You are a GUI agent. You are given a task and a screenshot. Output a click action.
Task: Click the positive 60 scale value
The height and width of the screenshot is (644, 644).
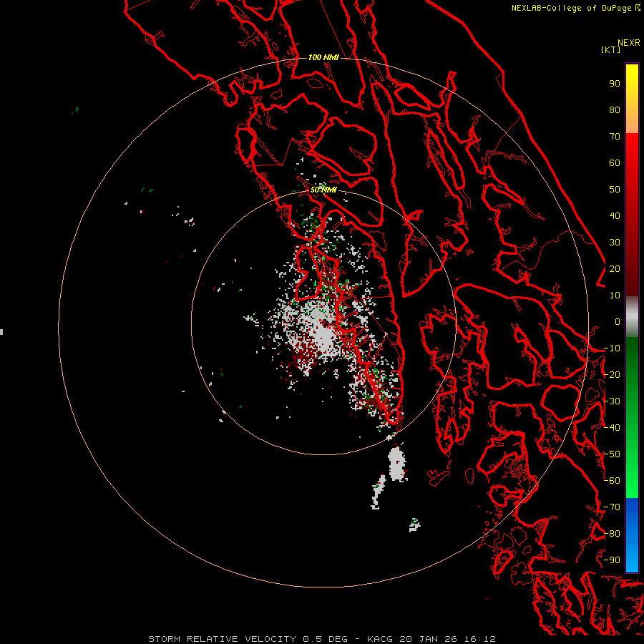click(615, 162)
